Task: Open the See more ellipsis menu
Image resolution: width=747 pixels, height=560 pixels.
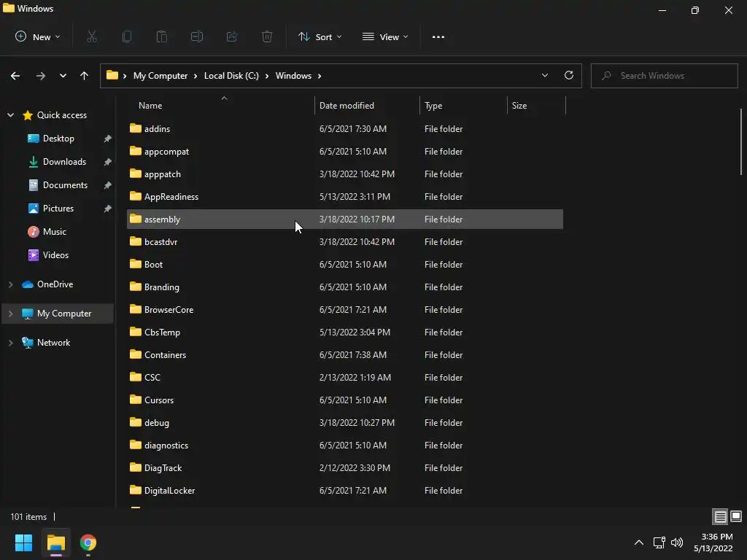Action: click(438, 36)
